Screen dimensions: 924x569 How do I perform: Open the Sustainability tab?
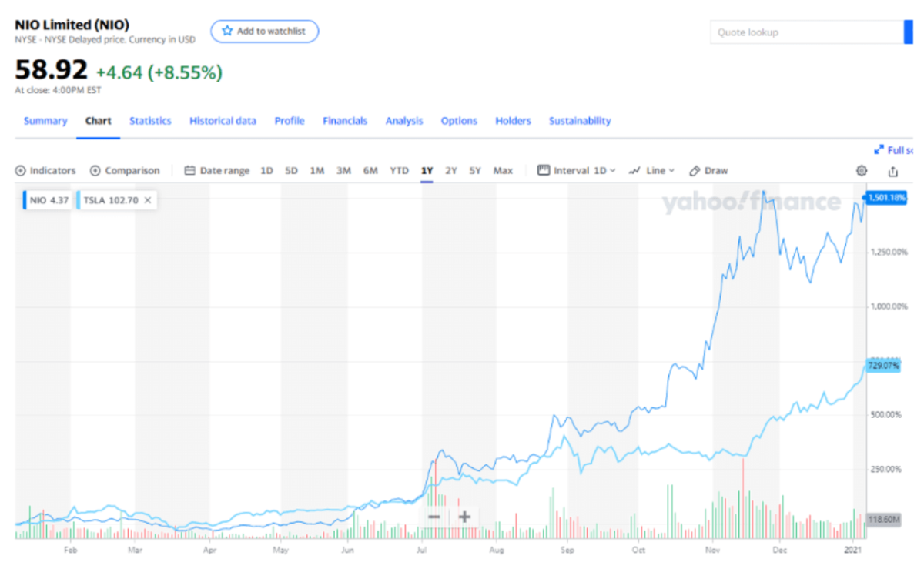pyautogui.click(x=580, y=121)
